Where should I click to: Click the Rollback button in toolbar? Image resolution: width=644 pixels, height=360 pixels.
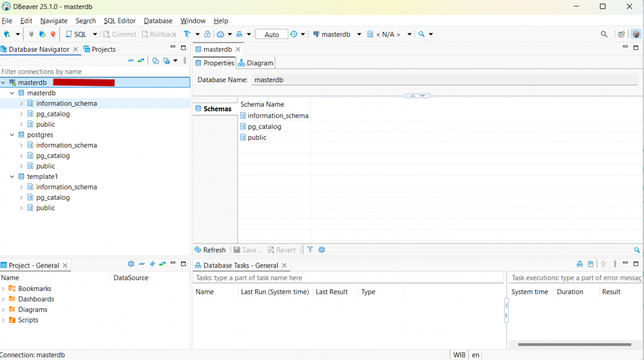click(159, 34)
